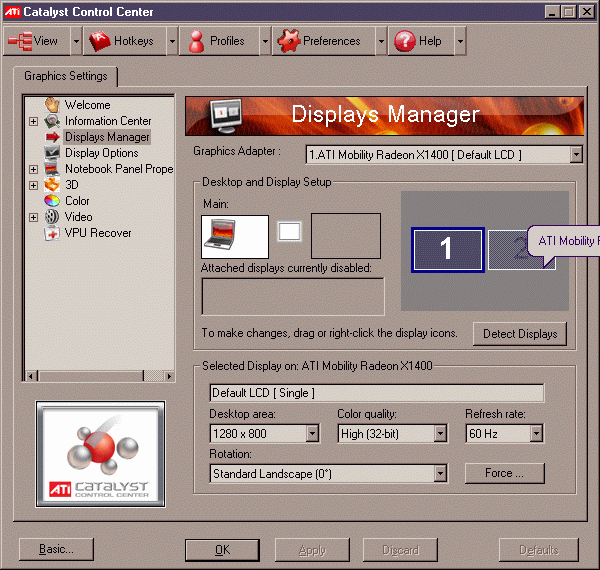Screen dimensions: 600x570
Task: Click the Defaults button
Action: click(539, 550)
